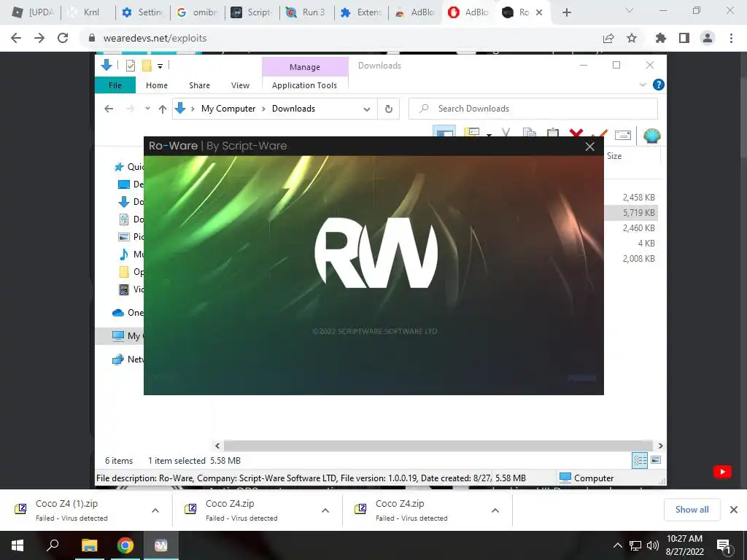Click the Explorer mail envelope toolbar icon
Image resolution: width=747 pixels, height=560 pixels.
623,135
